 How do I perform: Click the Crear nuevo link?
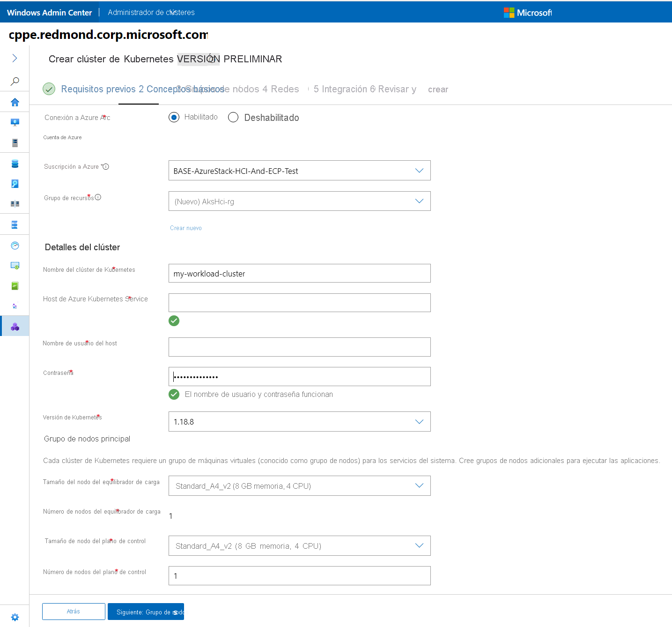point(186,228)
